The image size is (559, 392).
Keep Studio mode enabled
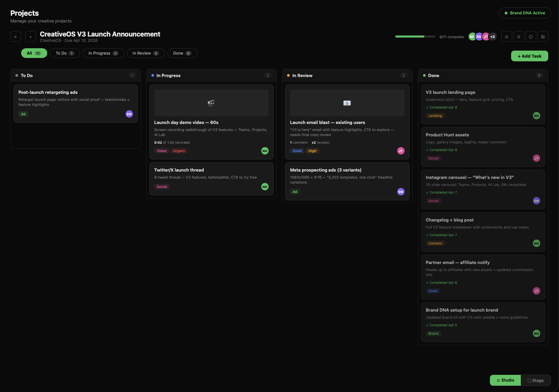505,380
